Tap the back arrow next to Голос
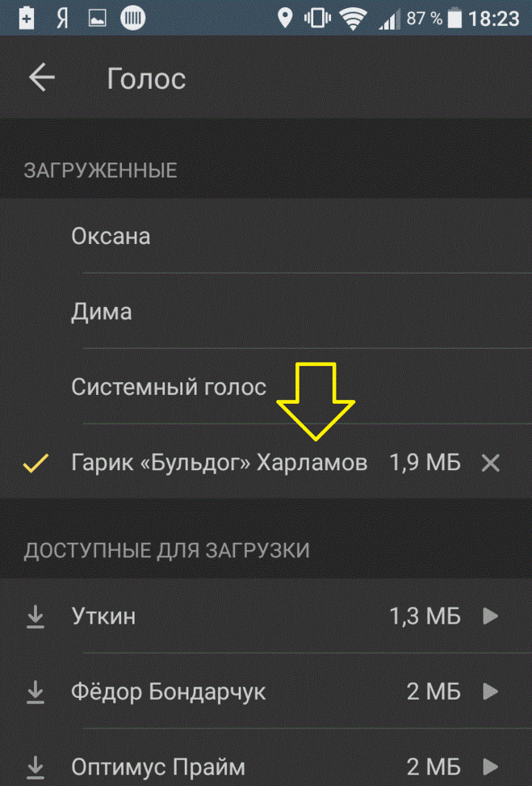This screenshot has width=532, height=786. (x=42, y=78)
